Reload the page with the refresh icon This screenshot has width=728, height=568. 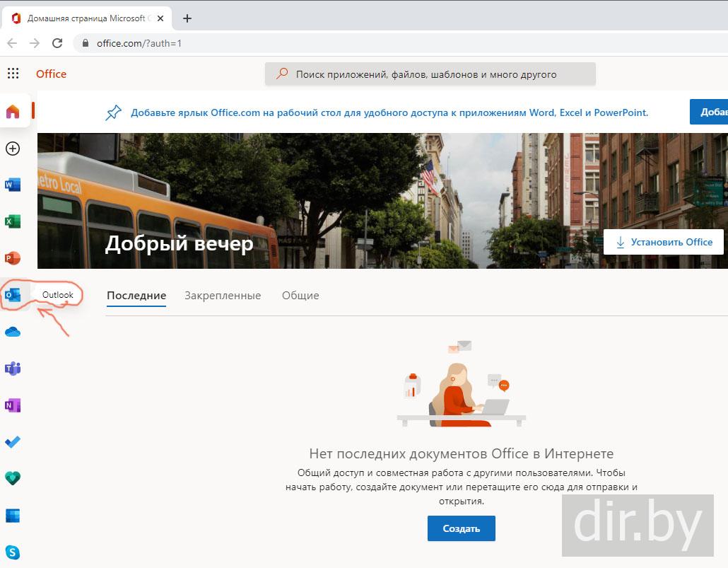point(57,43)
